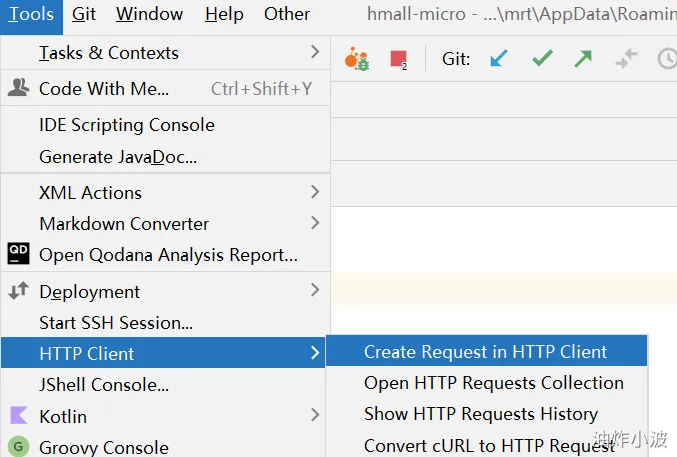This screenshot has width=677, height=457.
Task: Choose Convert cURL to HTTP Request
Action: (487, 445)
